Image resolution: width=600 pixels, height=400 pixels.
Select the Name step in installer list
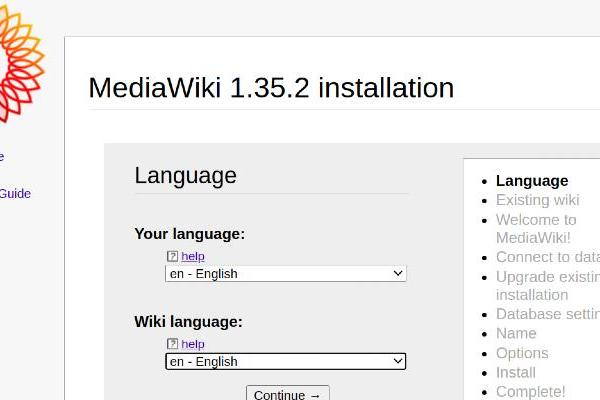[516, 333]
